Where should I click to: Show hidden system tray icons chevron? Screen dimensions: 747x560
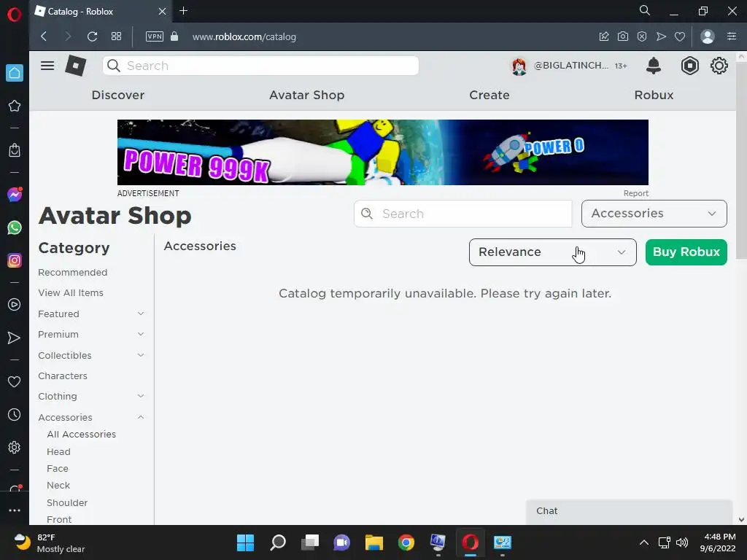click(x=643, y=542)
